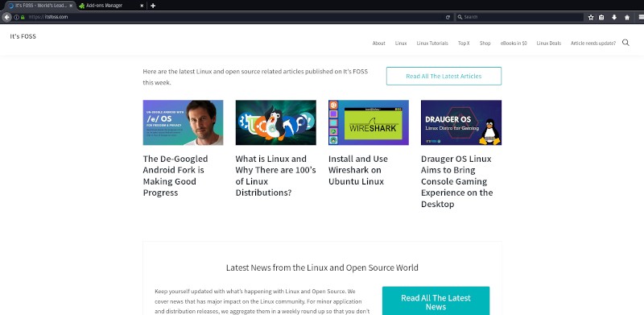Screen dimensions: 644x315
Task: Click Article needs update? link
Action: [x=593, y=44]
